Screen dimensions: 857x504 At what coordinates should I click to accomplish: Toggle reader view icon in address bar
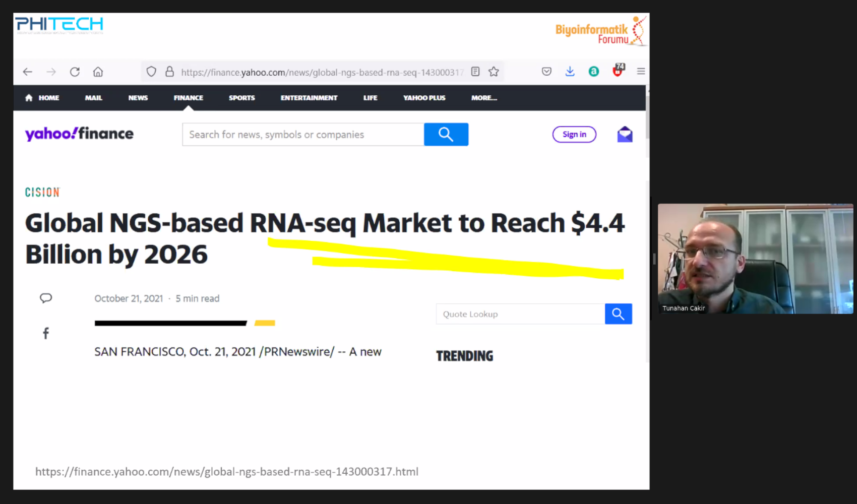pyautogui.click(x=475, y=72)
